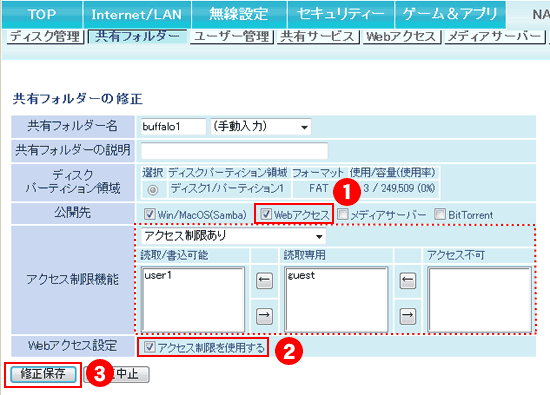Enable the メディアサーバー publish checkbox
This screenshot has width=550, height=395.
(343, 214)
